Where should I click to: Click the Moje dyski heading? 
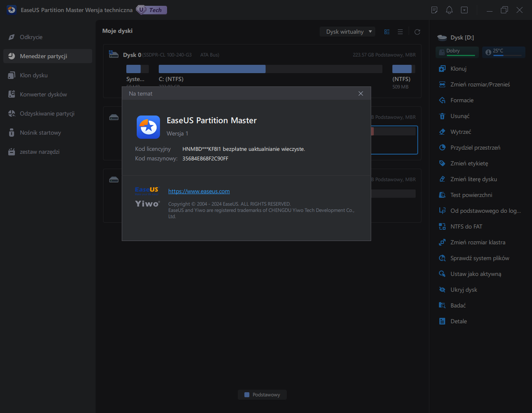pyautogui.click(x=117, y=31)
